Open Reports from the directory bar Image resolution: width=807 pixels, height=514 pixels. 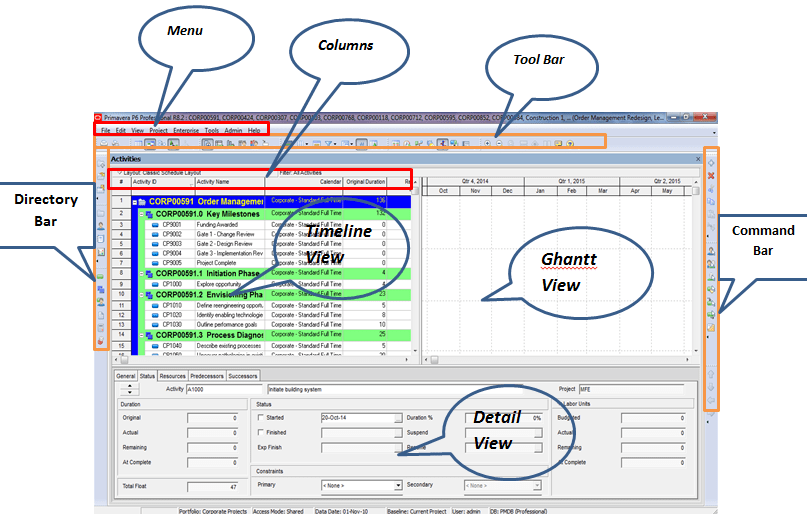pos(101,239)
